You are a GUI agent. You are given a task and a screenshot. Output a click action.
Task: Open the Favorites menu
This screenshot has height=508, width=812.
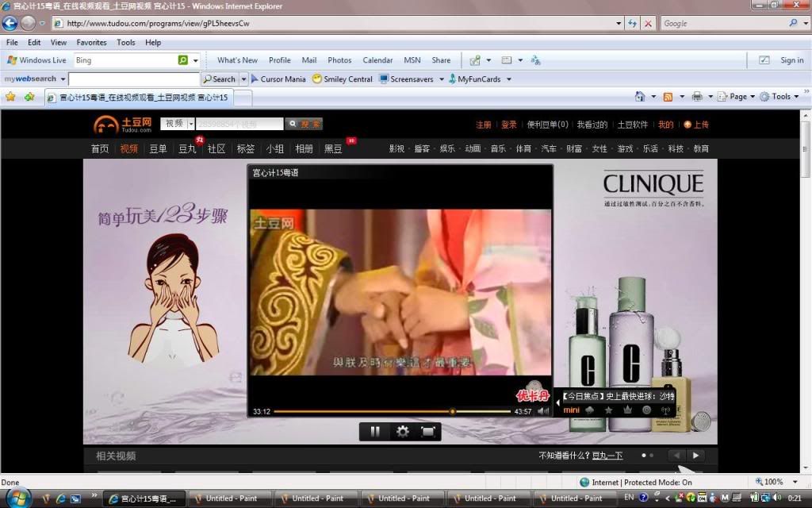click(91, 43)
